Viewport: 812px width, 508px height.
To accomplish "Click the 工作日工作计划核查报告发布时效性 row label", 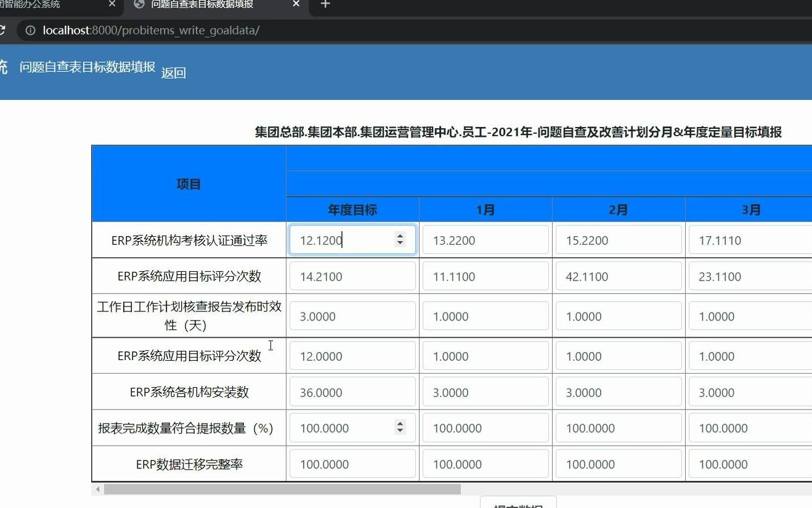I will (190, 316).
